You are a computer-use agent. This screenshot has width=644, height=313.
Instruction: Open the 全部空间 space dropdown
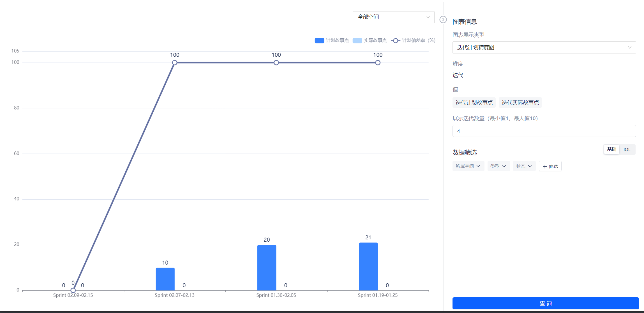(x=393, y=17)
